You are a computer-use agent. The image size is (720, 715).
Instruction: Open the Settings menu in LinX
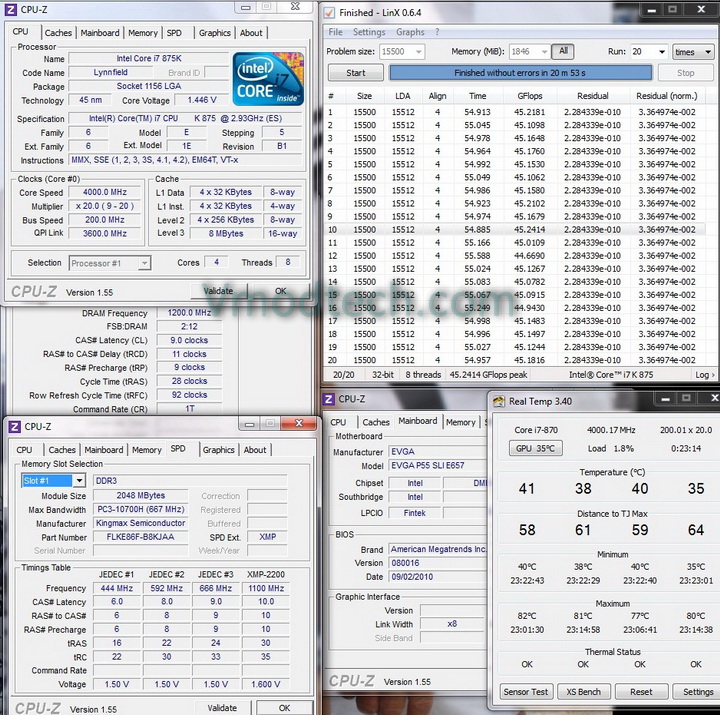[369, 32]
